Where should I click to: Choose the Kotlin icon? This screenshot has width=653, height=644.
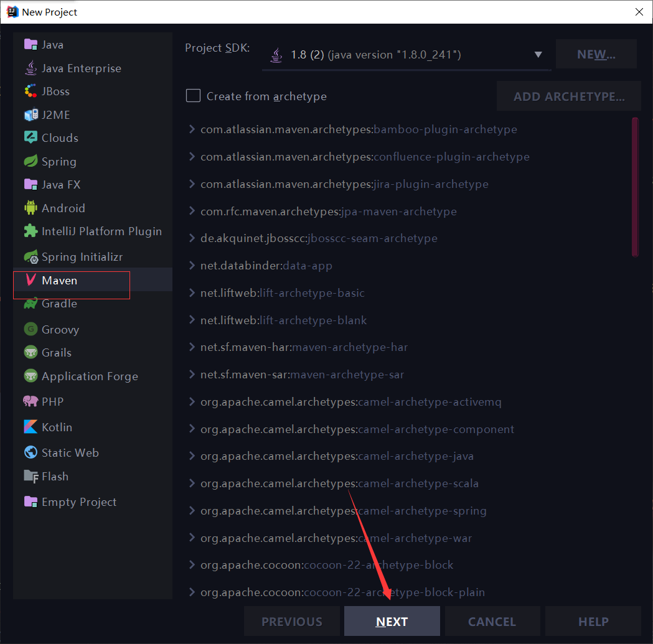click(31, 427)
